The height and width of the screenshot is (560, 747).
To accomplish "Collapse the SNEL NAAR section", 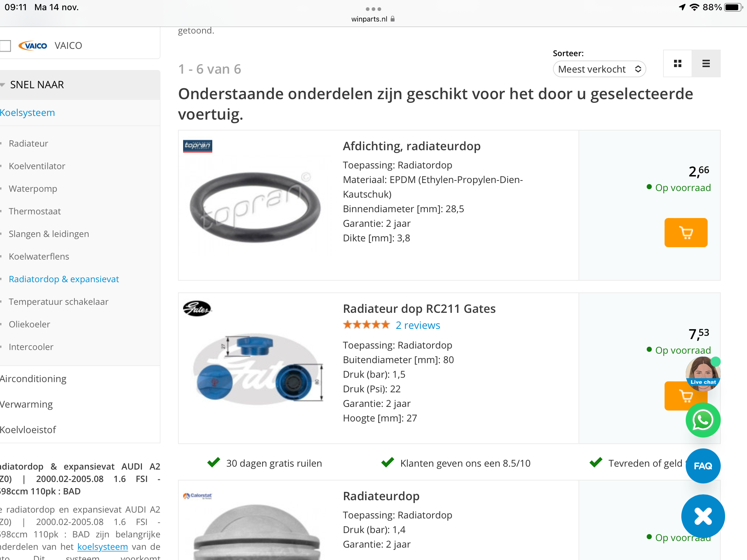I will pos(80,85).
